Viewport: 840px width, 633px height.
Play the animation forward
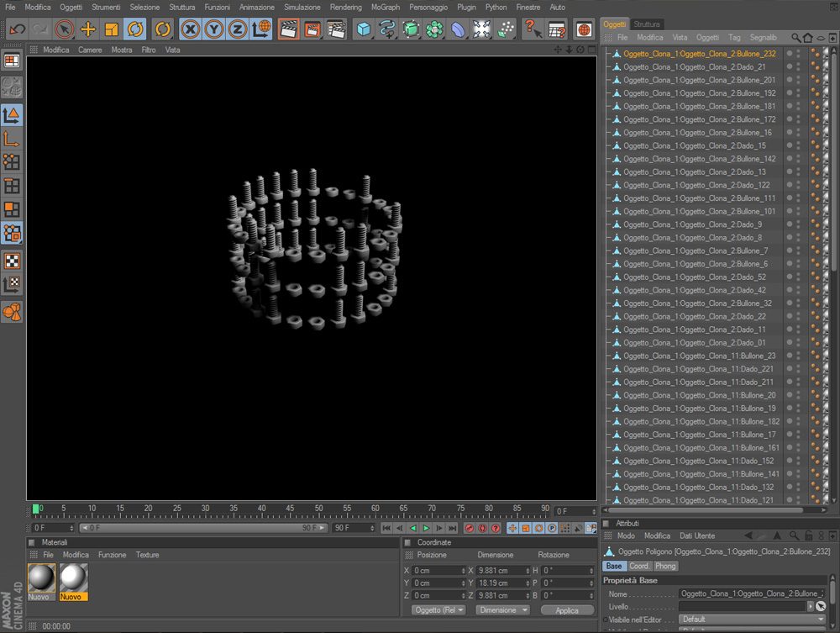427,528
